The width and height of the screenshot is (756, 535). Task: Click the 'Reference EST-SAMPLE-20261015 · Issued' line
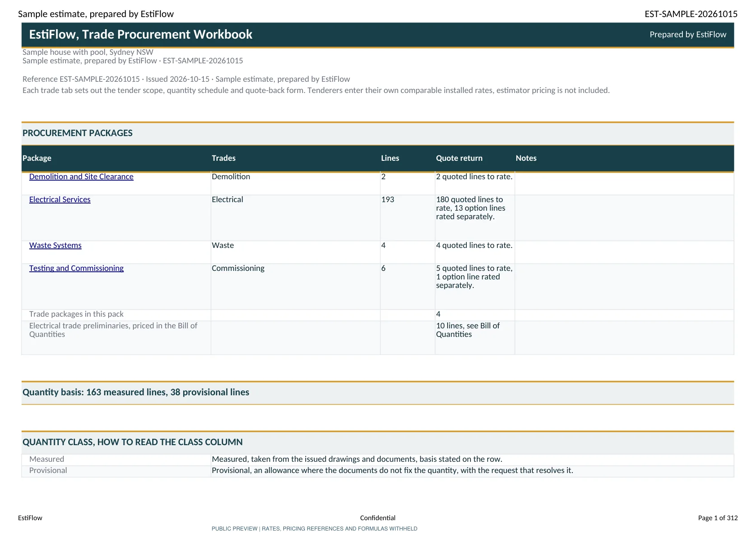pyautogui.click(x=186, y=79)
